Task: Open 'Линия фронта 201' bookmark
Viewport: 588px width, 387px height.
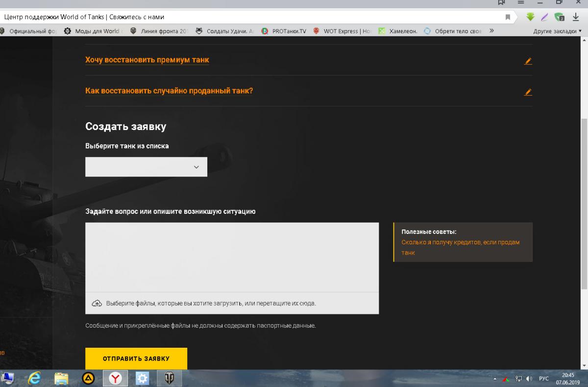Action: [159, 31]
